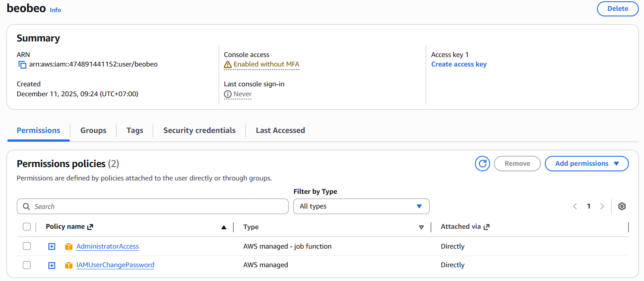Select the AdministratorAccess policy checkbox
The width and height of the screenshot is (644, 281).
[27, 246]
